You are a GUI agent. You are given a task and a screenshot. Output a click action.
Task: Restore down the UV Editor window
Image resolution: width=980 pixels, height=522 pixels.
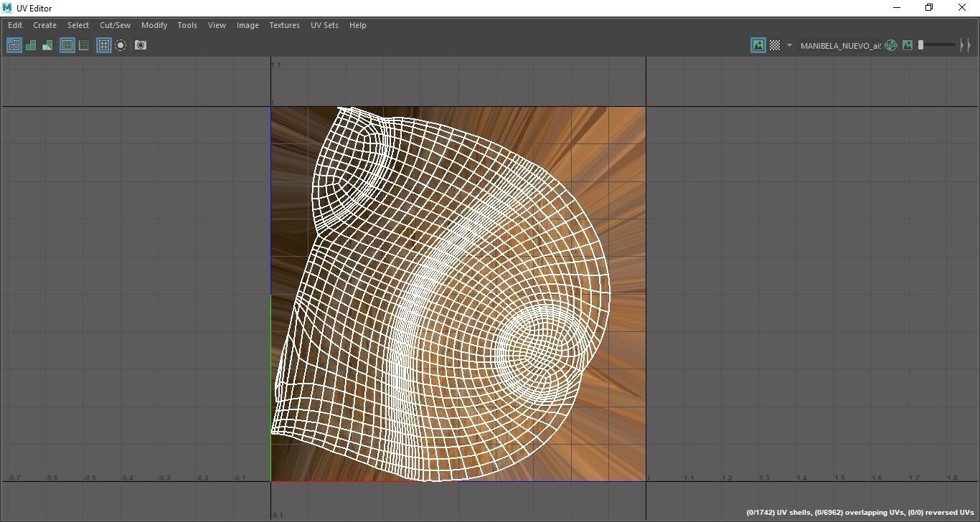tap(929, 8)
